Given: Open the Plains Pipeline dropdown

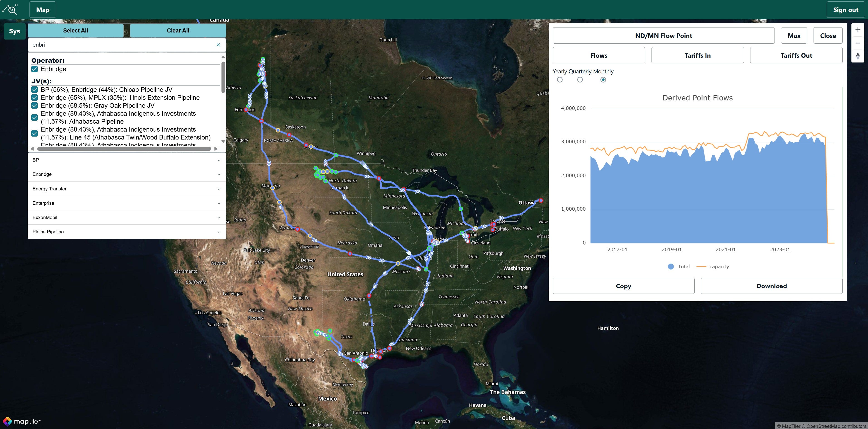Looking at the screenshot, I should pyautogui.click(x=126, y=232).
